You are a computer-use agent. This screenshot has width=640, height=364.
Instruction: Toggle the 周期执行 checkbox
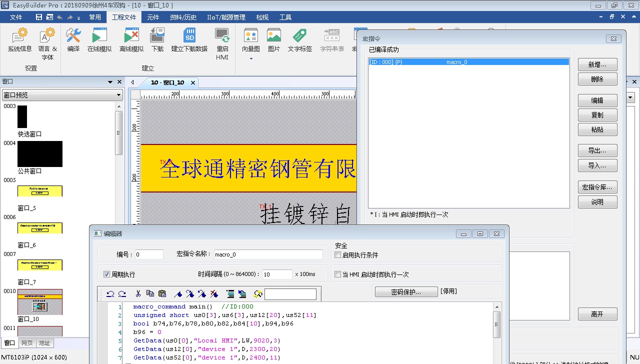click(106, 274)
